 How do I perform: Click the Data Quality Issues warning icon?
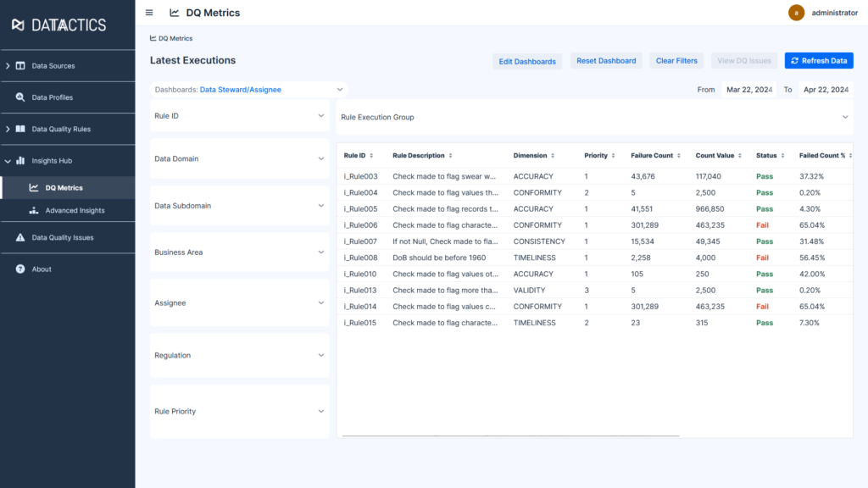20,238
